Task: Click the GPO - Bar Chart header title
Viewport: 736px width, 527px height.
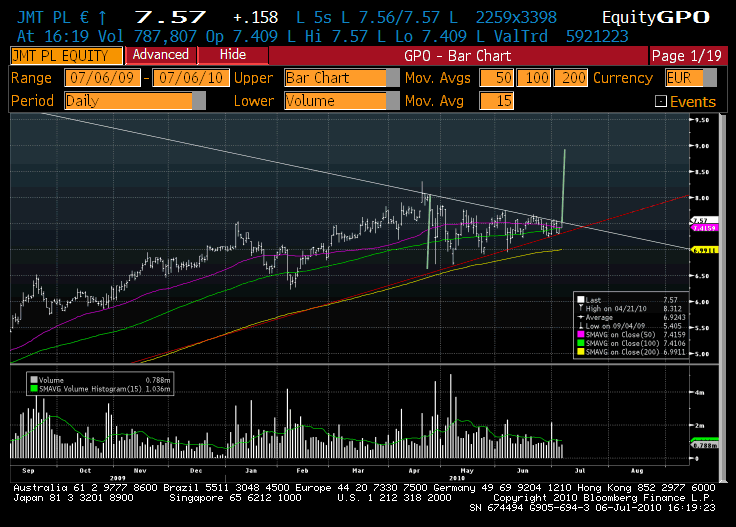Action: pyautogui.click(x=458, y=56)
